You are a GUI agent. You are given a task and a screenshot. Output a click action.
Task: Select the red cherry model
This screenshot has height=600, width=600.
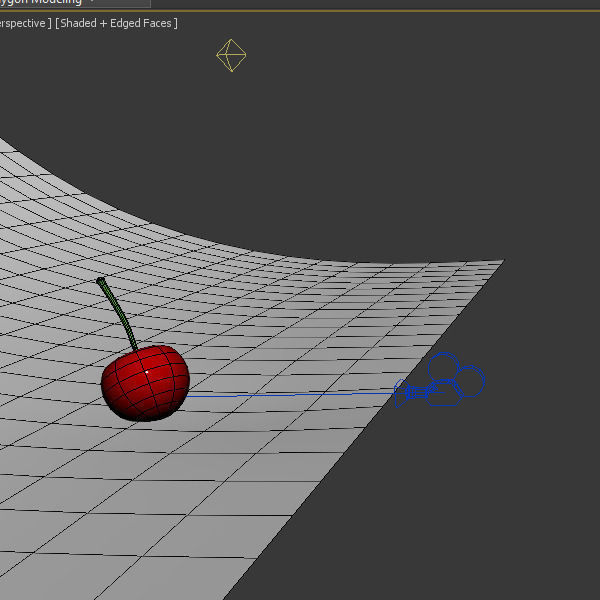coord(145,383)
